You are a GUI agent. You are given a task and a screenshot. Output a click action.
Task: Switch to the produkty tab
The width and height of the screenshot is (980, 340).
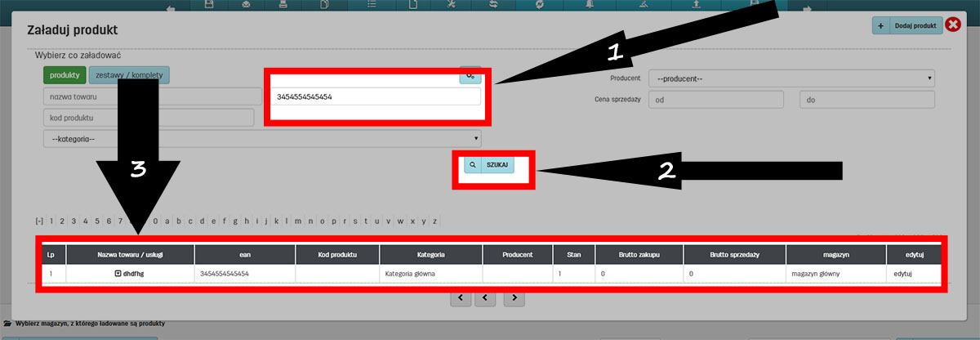point(64,75)
